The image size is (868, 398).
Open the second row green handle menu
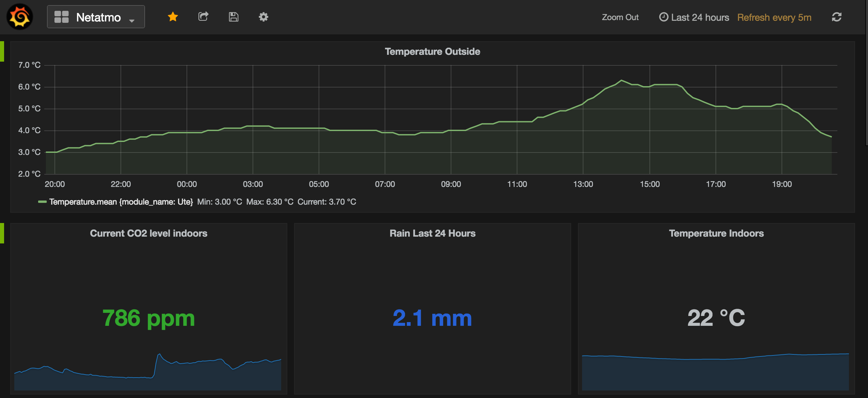click(x=2, y=233)
